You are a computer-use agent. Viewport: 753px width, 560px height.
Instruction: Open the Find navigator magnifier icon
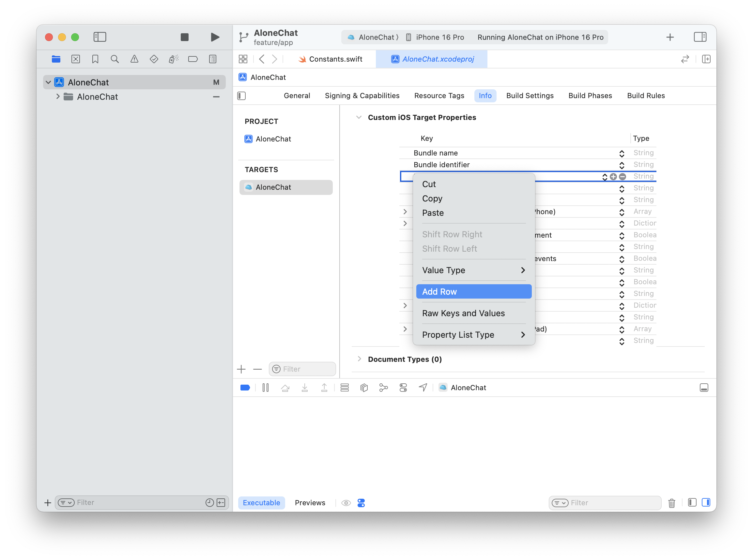click(x=115, y=59)
